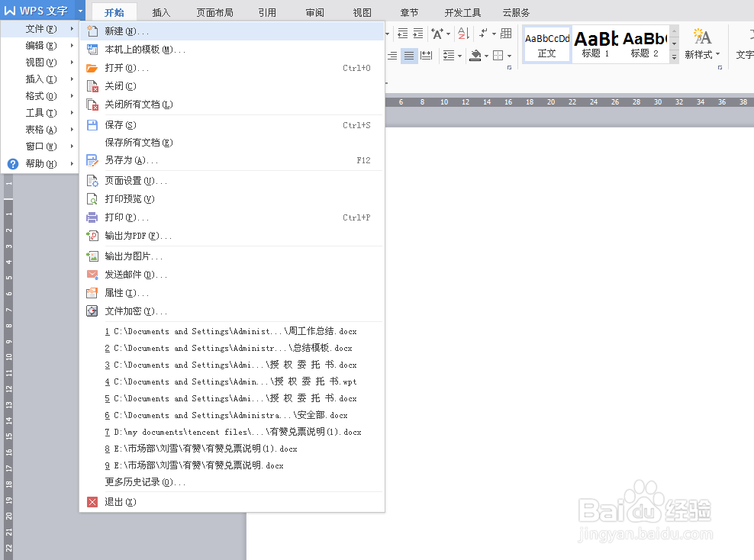
Task: Open the 格式 menu
Action: [40, 96]
